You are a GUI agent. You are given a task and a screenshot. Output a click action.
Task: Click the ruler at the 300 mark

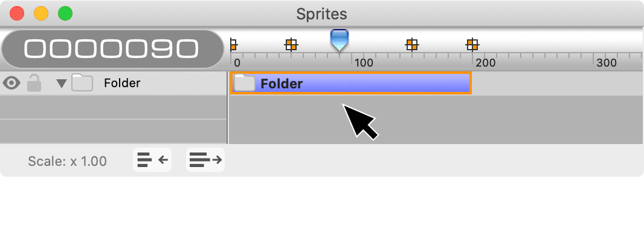coord(607,63)
